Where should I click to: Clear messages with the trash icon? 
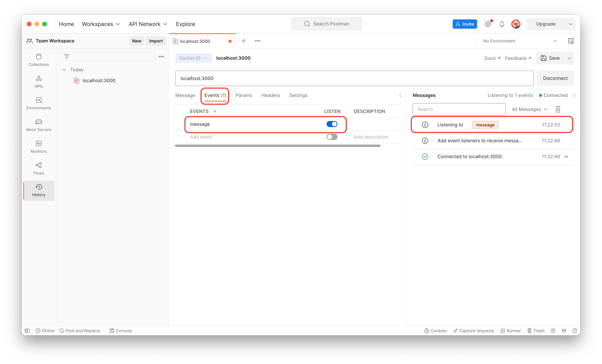point(558,109)
